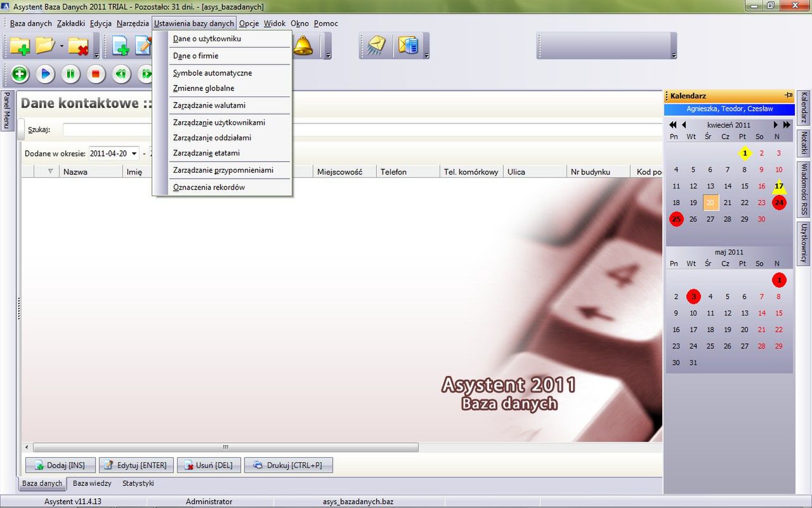Click the green plus round button
Screen dimensions: 812x508
[x=20, y=74]
